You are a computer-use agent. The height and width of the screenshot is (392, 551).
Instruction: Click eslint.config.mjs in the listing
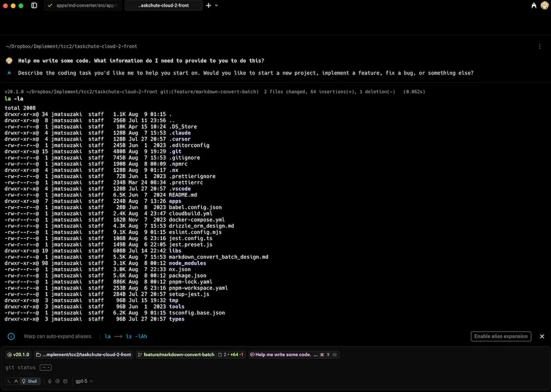tap(195, 232)
